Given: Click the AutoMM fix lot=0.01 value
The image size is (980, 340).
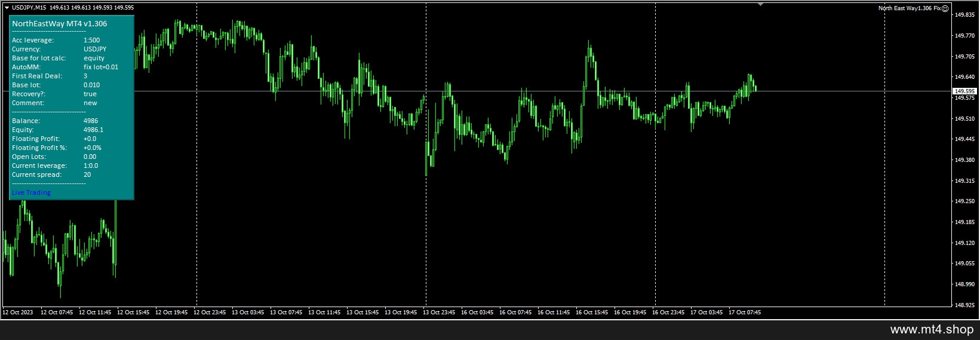Looking at the screenshot, I should pyautogui.click(x=101, y=67).
